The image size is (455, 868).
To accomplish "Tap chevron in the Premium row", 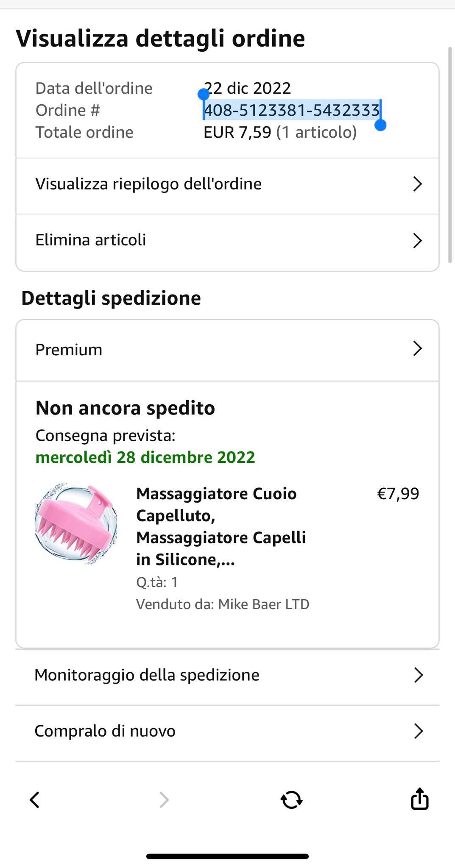I will [x=418, y=348].
